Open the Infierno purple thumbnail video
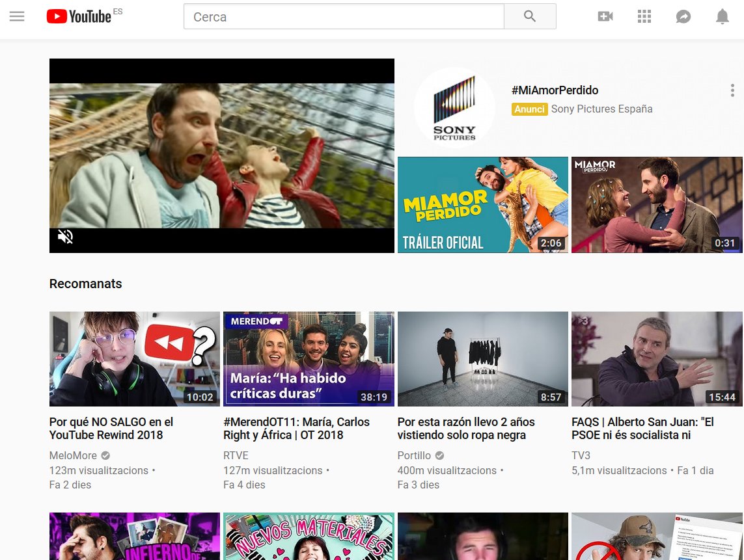This screenshot has height=560, width=744. 134,537
